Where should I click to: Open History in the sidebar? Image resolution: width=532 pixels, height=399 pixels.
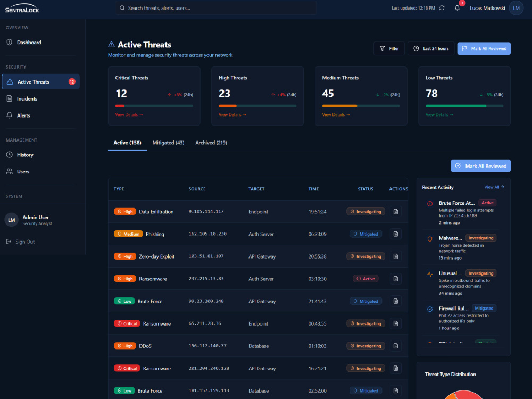tap(40, 155)
